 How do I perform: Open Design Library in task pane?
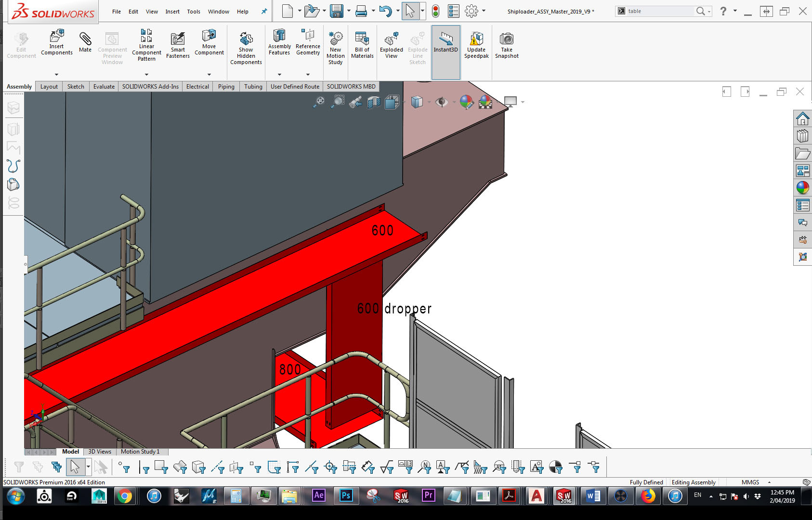(802, 136)
